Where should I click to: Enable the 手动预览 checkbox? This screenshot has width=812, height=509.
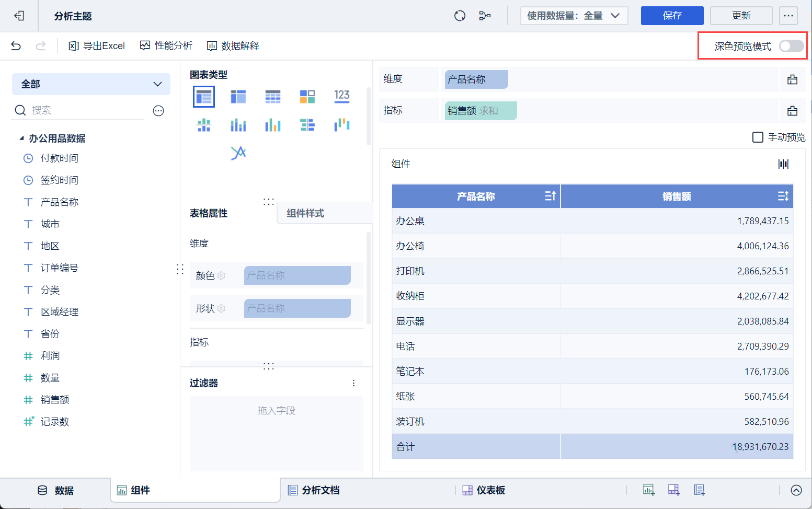coord(758,137)
